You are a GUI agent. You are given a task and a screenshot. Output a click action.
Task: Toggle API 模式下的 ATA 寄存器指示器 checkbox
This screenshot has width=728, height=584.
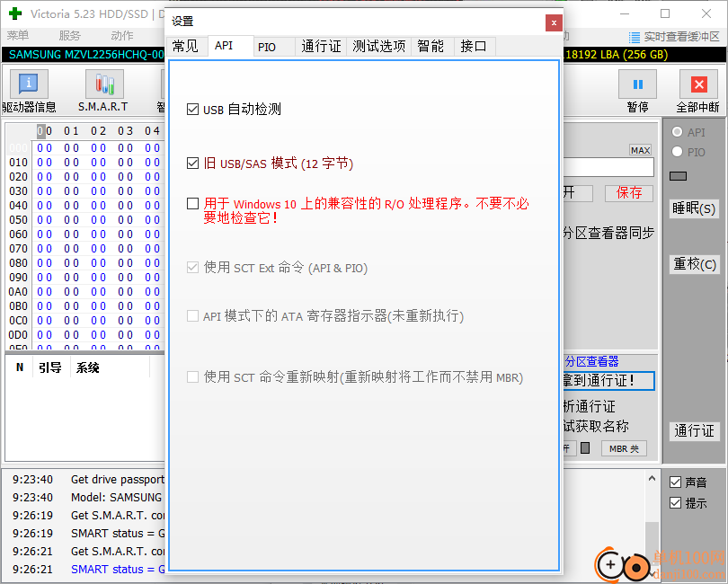pyautogui.click(x=192, y=316)
